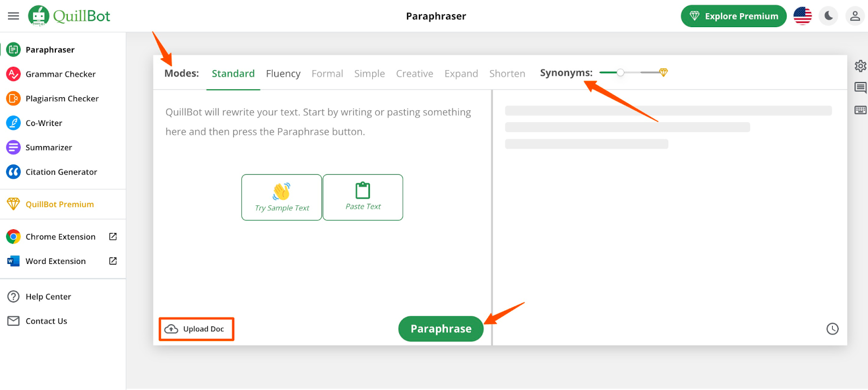This screenshot has width=868, height=390.
Task: Click the Plagiarism Checker sidebar icon
Action: [x=14, y=98]
